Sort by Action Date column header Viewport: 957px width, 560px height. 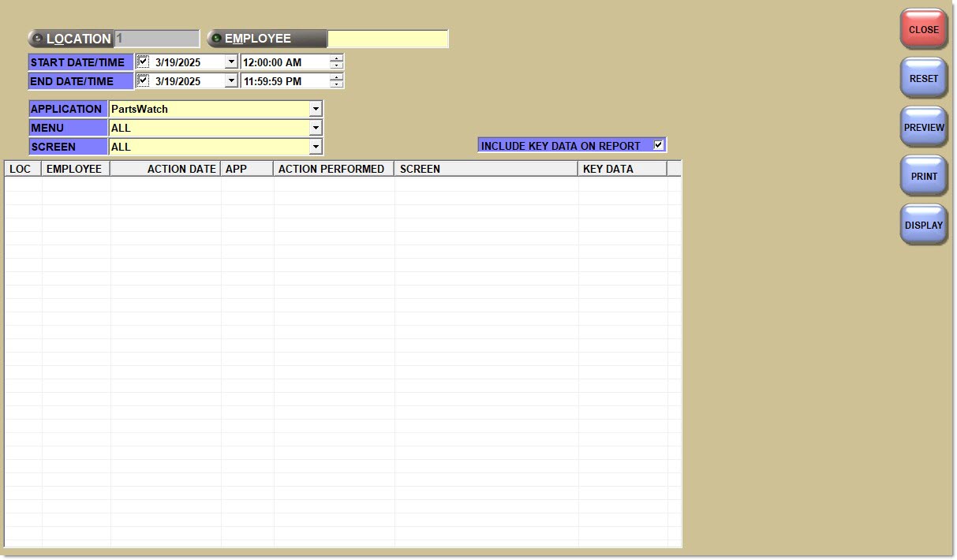click(x=166, y=169)
